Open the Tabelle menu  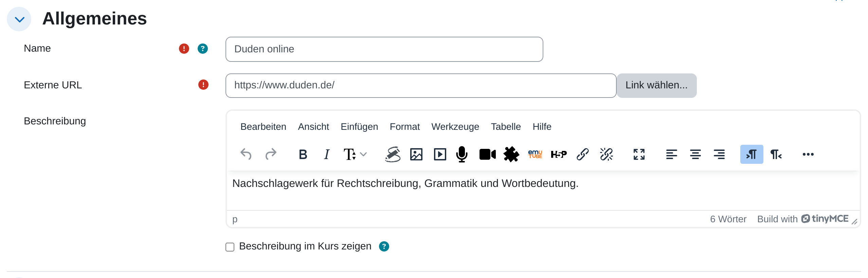(506, 127)
